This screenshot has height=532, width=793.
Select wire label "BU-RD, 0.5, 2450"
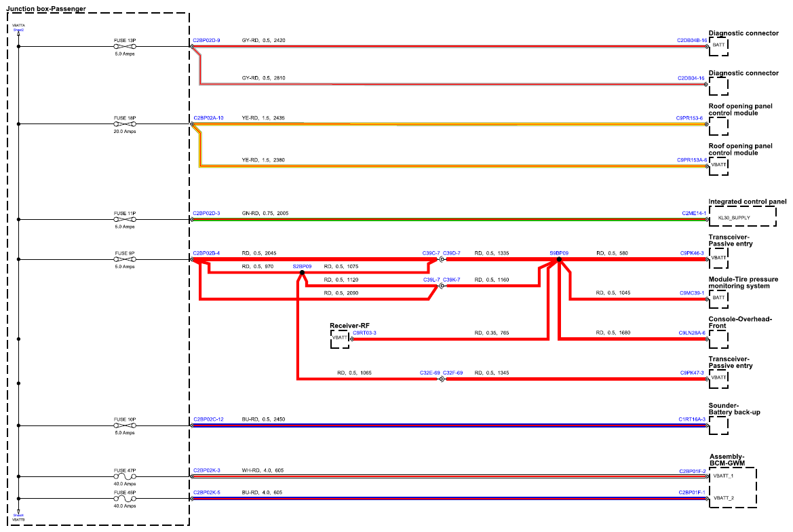coord(263,419)
